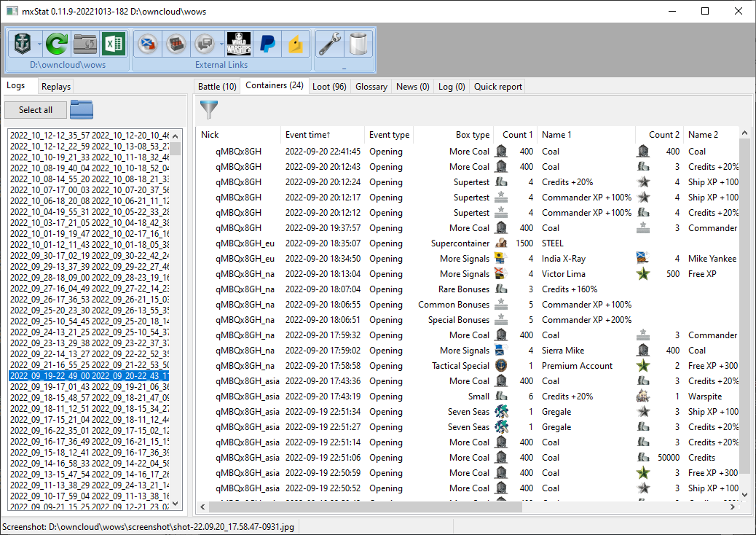Click the yellow wallet icon
The height and width of the screenshot is (535, 756).
point(296,44)
